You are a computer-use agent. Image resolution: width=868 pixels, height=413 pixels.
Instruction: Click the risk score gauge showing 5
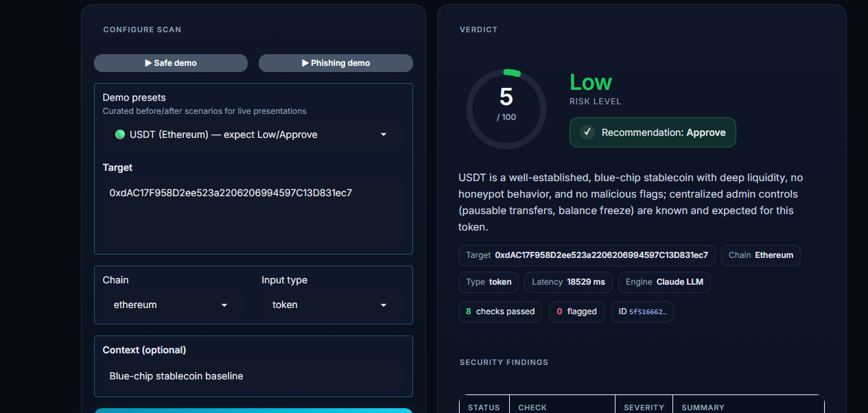point(506,109)
